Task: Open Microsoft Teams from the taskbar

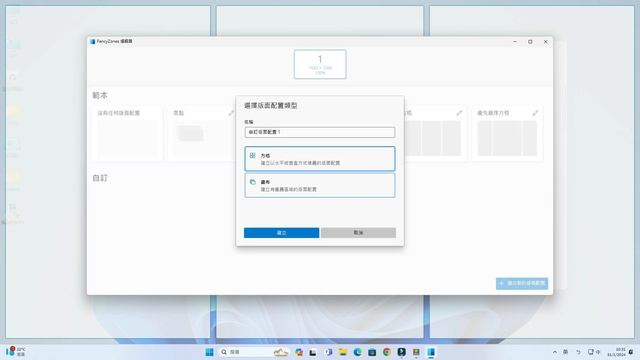Action: click(x=328, y=352)
